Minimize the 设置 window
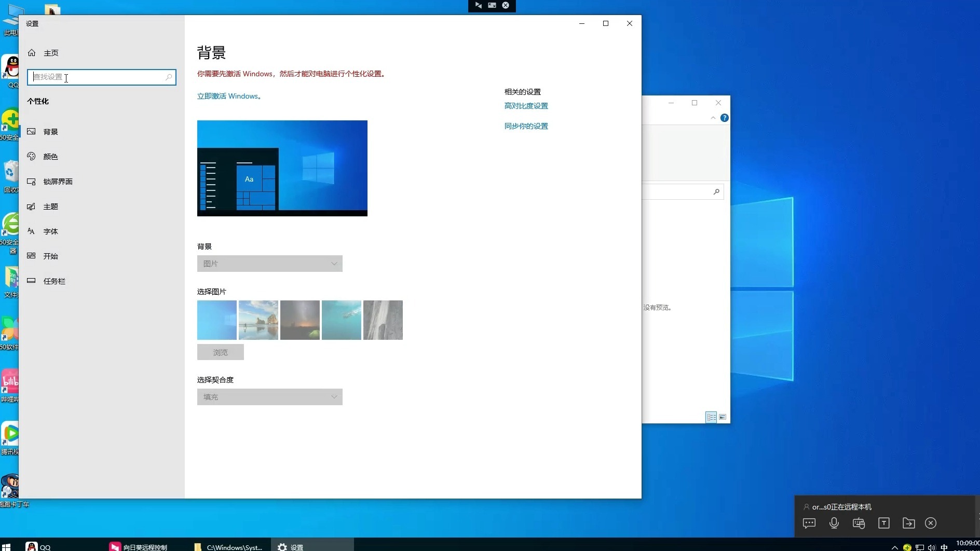 582,23
